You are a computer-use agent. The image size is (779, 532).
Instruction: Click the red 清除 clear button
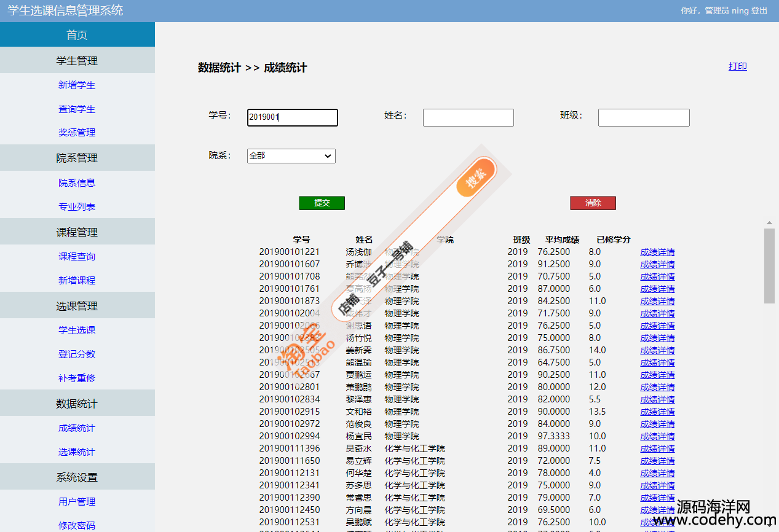click(593, 203)
